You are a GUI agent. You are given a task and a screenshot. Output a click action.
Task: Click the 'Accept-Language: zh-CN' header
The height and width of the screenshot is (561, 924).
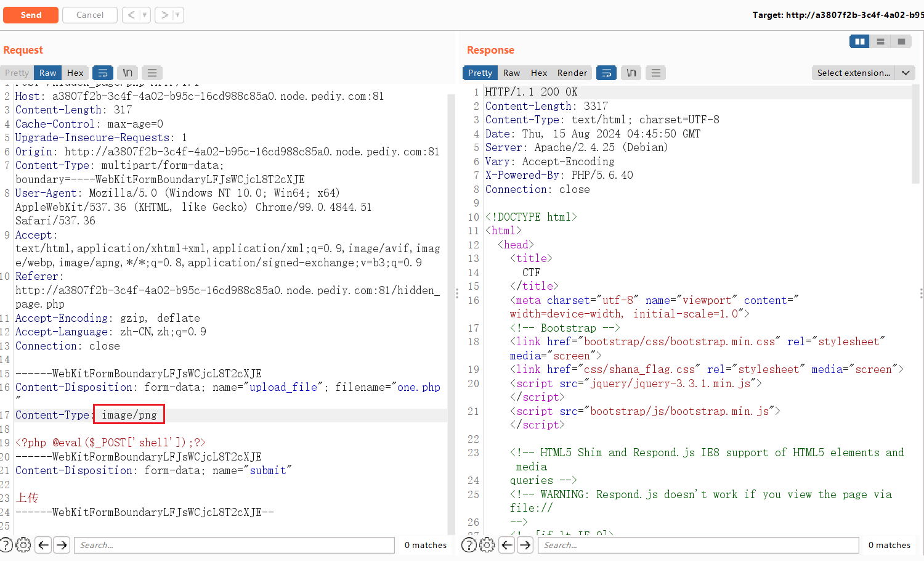click(111, 332)
